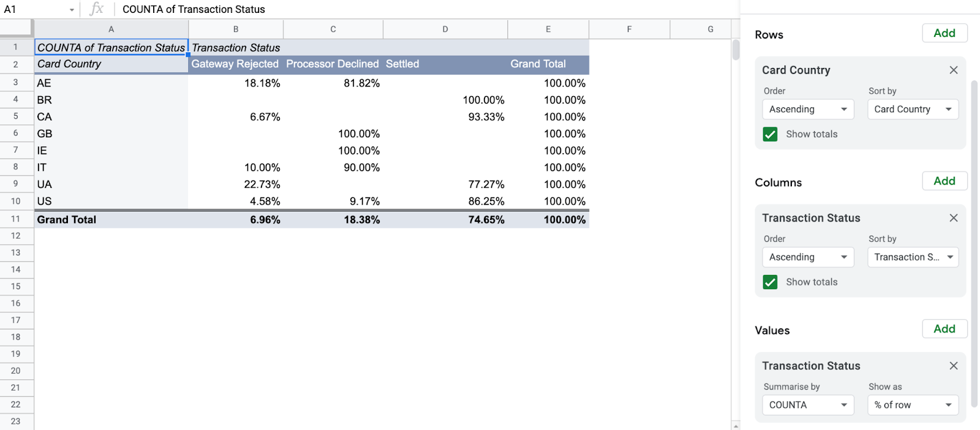Click the 'Settled' header cell
980x430 pixels.
445,64
